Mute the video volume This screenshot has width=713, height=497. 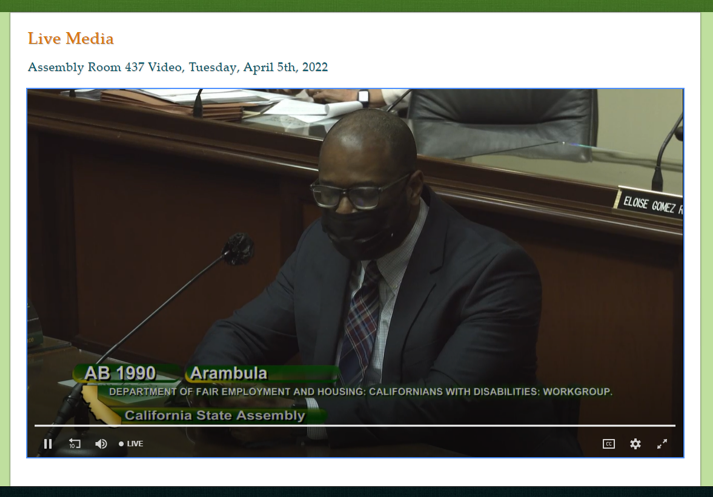click(101, 444)
